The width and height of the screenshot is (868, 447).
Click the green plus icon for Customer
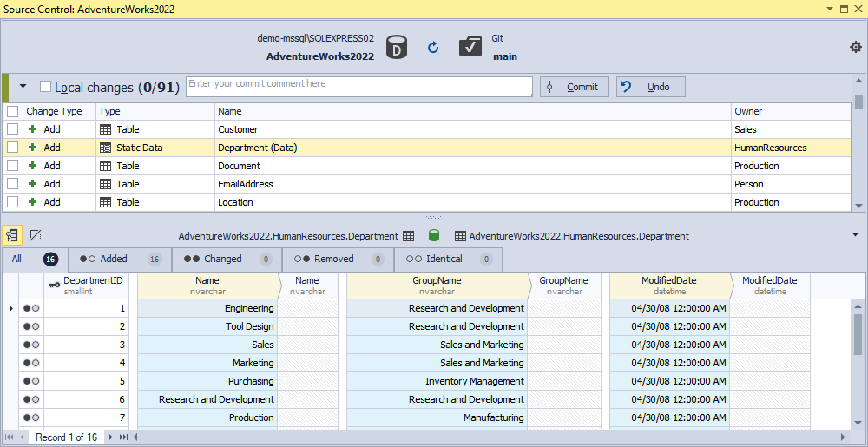tap(33, 129)
